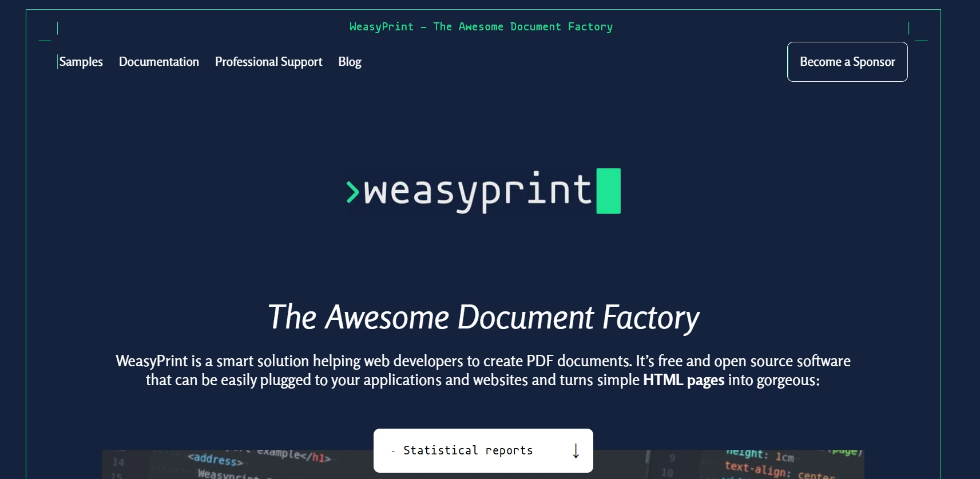Image resolution: width=980 pixels, height=479 pixels.
Task: Click the bold text HTML pages
Action: click(684, 380)
